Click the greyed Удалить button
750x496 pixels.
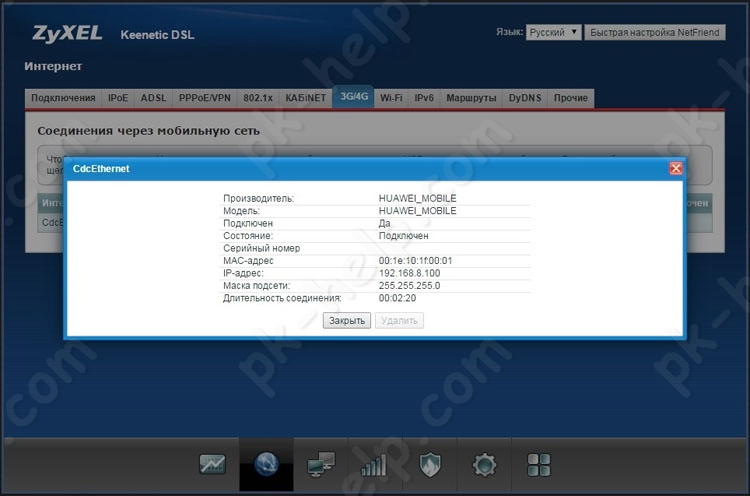(x=399, y=320)
